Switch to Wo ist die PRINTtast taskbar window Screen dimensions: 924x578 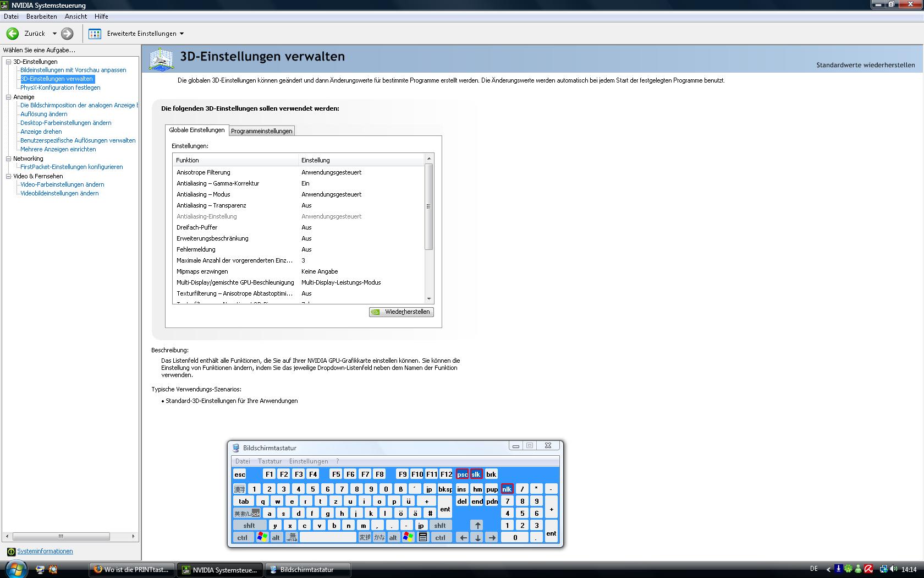(132, 570)
